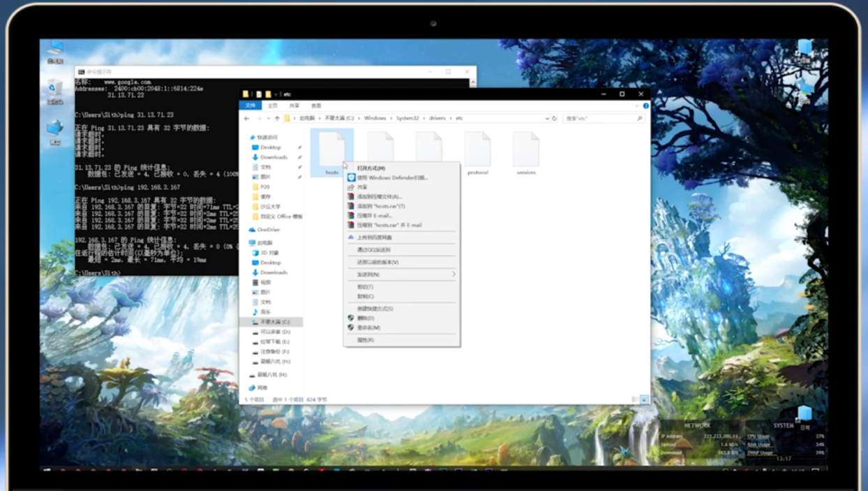Switch to large icons view in status bar

(644, 400)
